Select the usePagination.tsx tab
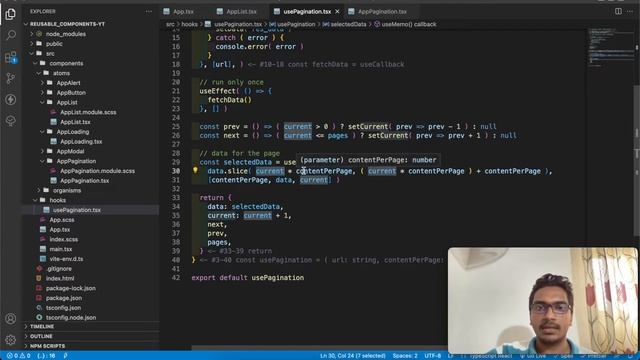The width and height of the screenshot is (640, 360). (x=307, y=11)
